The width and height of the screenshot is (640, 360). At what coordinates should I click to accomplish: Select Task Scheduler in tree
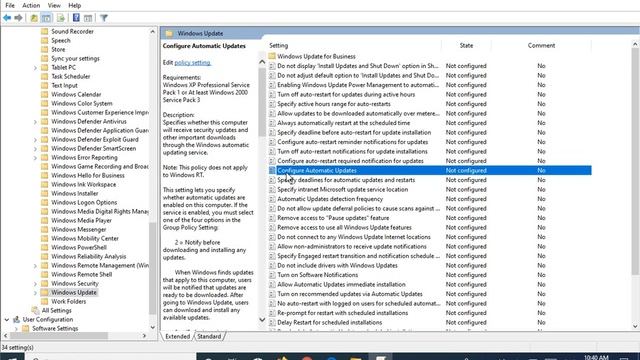point(71,76)
